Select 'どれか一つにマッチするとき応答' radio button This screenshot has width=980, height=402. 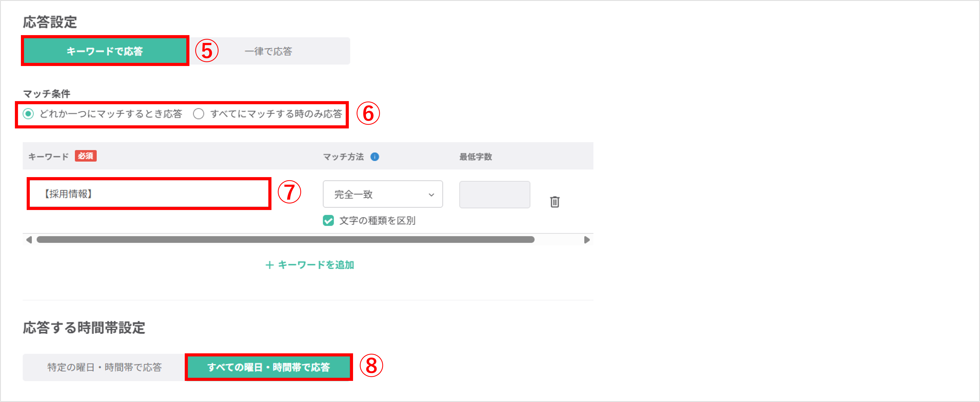(x=28, y=114)
